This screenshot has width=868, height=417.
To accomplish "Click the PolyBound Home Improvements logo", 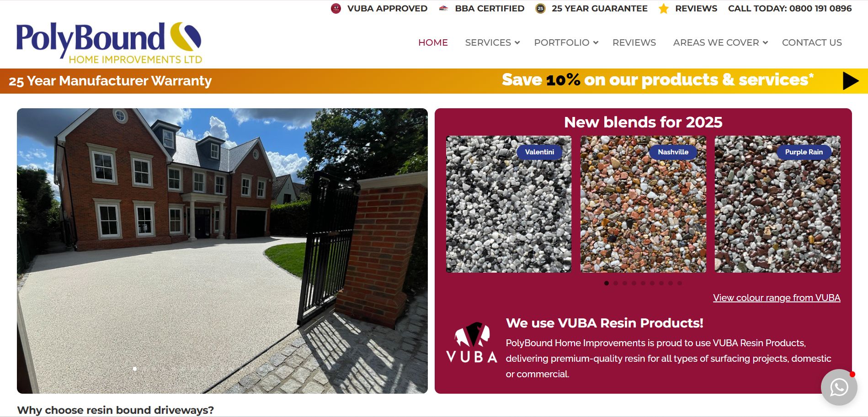I will point(109,42).
